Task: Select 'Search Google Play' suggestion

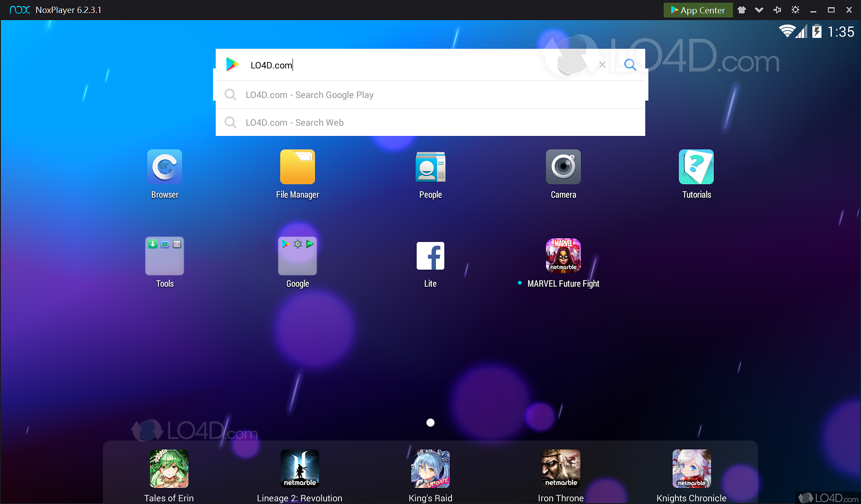Action: (x=309, y=95)
